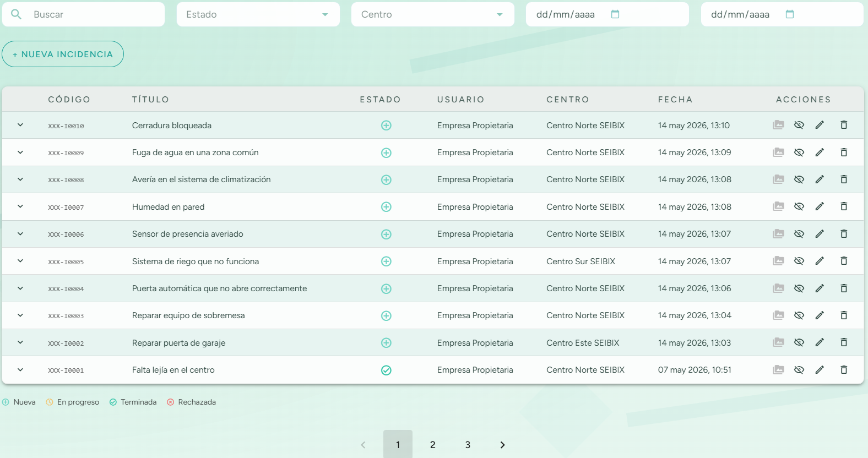868x458 pixels.
Task: Click the Nueva Incidencia button
Action: (x=63, y=54)
